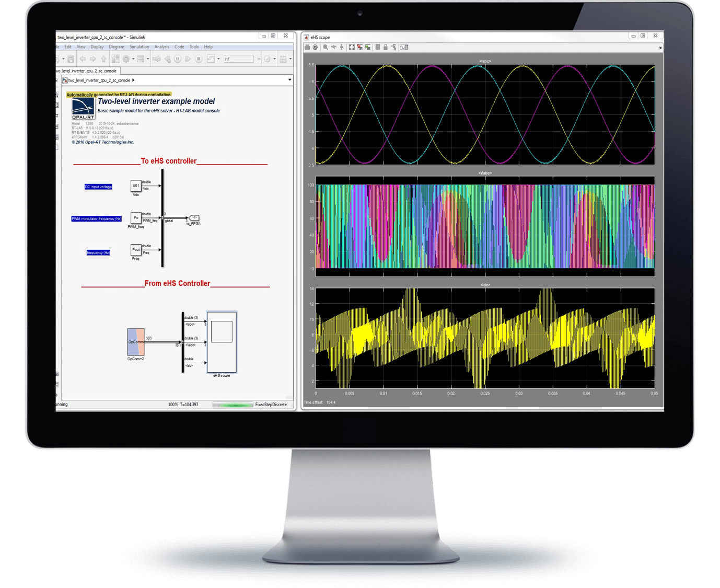
Task: Click the Update Diagram icon
Action: (157, 59)
